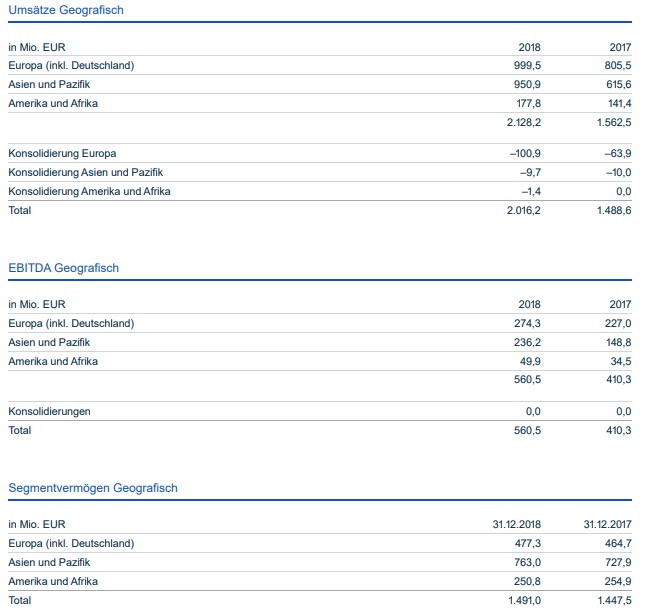This screenshot has height=614, width=655.
Task: Select the 'Konsolidierung Asien und Pazifik' row label
Action: pyautogui.click(x=85, y=172)
